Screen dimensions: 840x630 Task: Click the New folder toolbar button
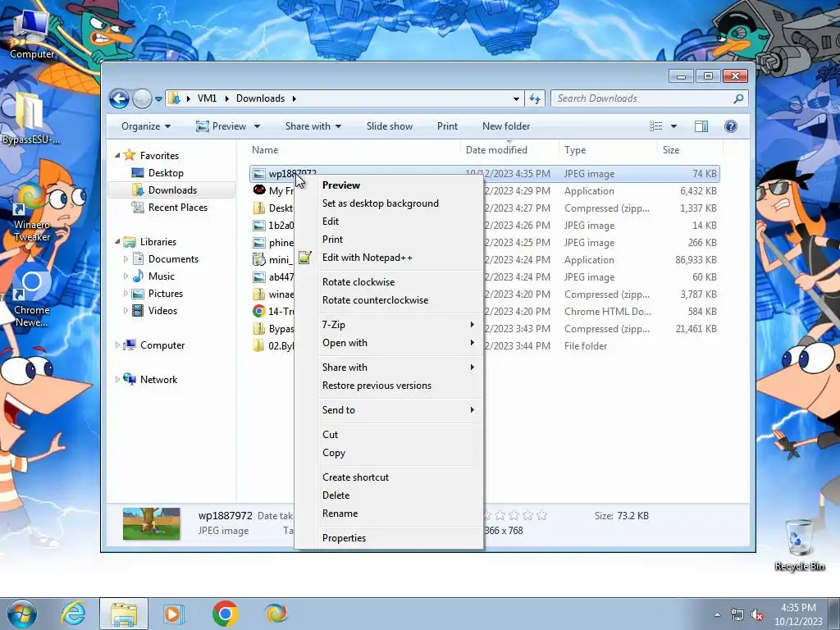tap(506, 126)
